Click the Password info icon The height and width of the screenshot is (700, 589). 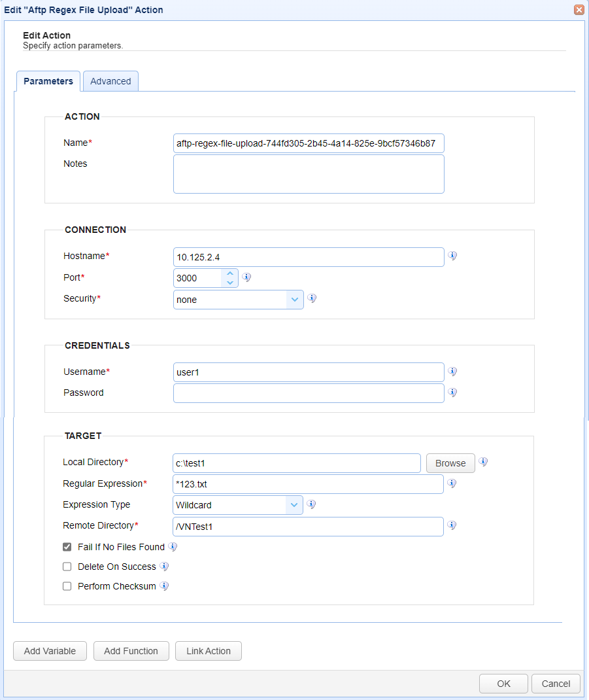pos(452,392)
